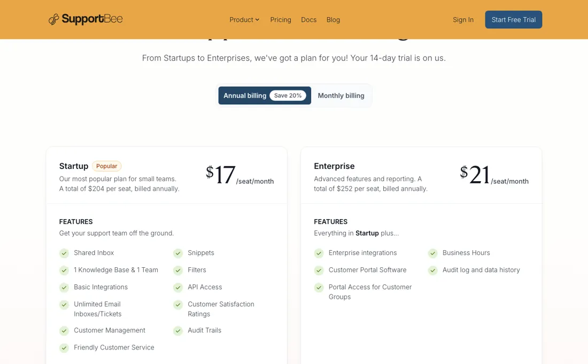Click the "Enterprise integrations" feature text
The width and height of the screenshot is (588, 364).
[362, 253]
